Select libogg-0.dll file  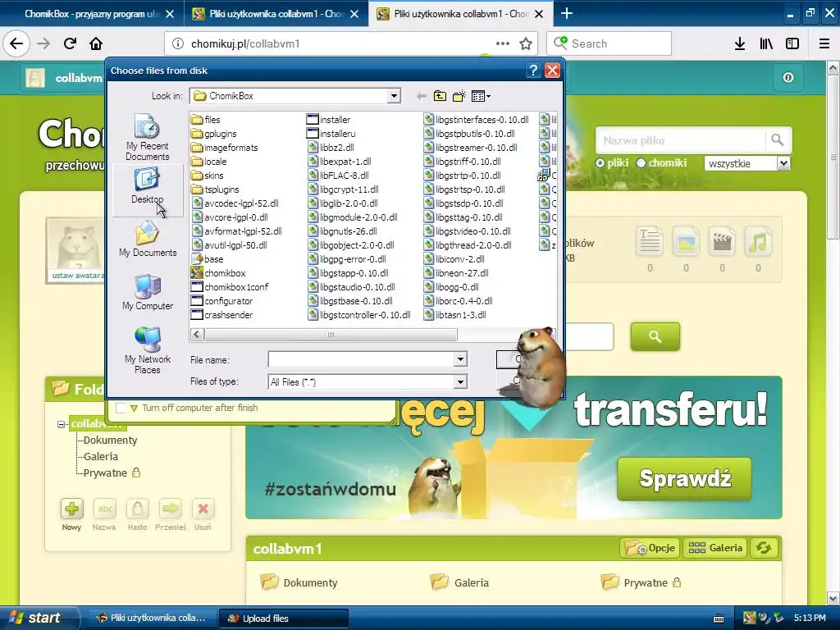coord(451,286)
